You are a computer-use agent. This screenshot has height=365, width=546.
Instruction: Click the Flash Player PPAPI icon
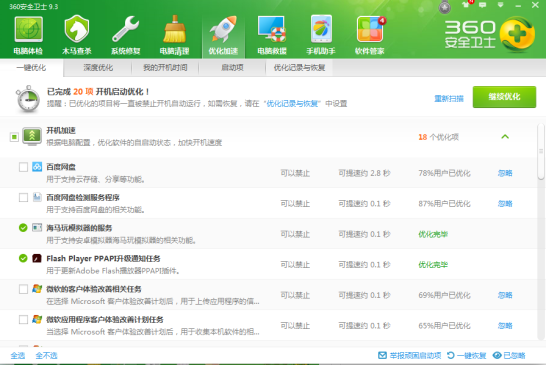pos(37,258)
